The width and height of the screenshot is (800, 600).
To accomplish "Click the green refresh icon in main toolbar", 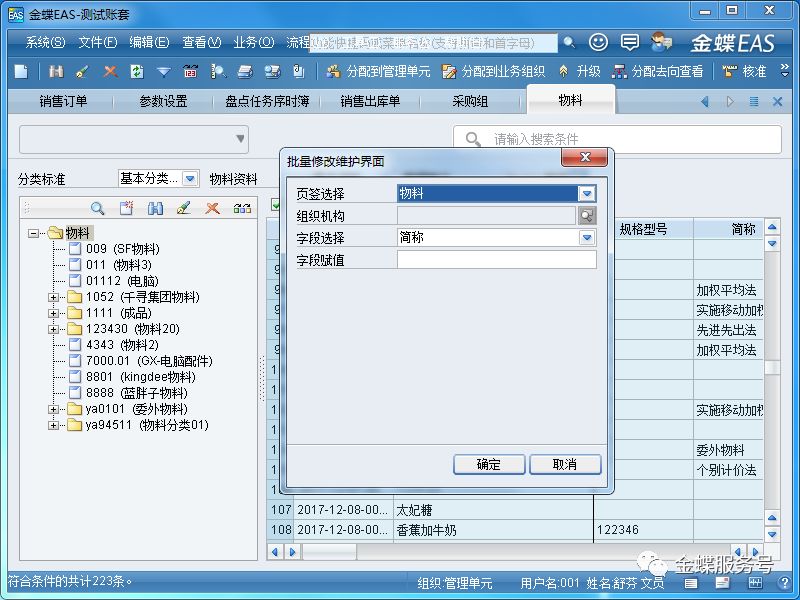I will click(137, 71).
